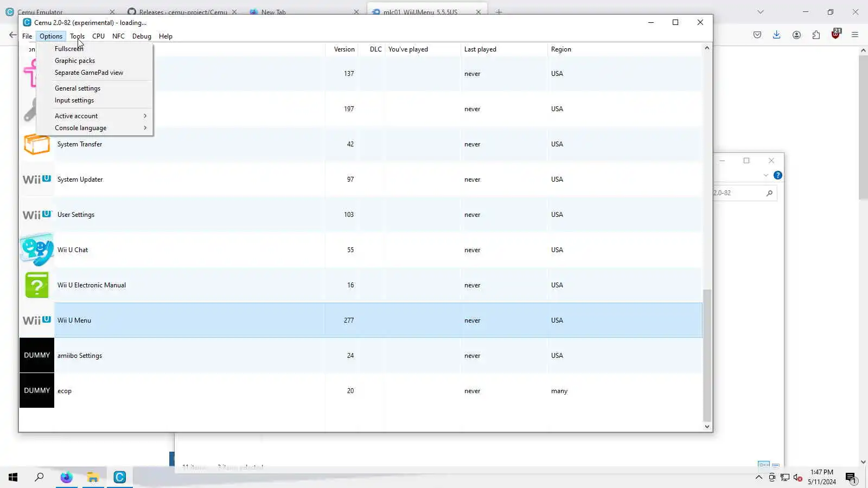Screen dimensions: 868x488
Task: Close the Options menu via its header
Action: tap(51, 36)
